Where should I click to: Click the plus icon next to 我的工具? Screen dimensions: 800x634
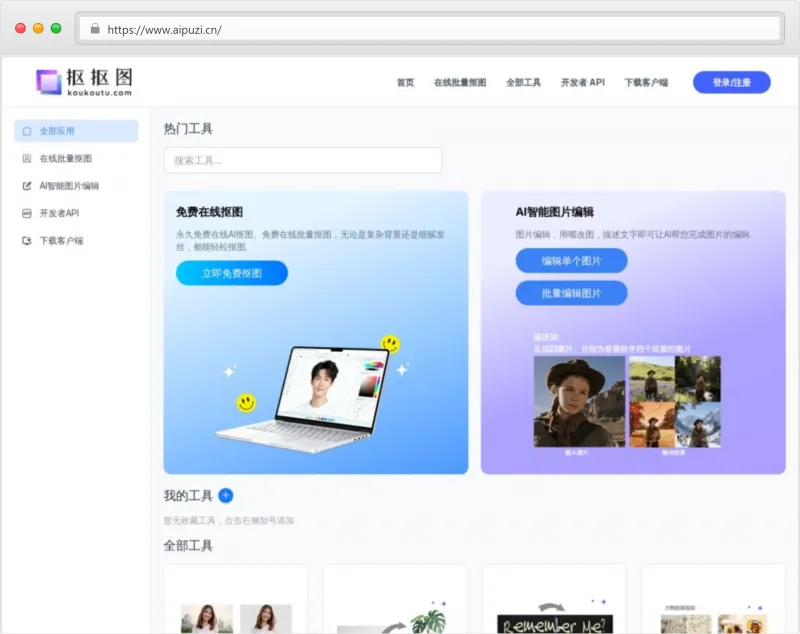[224, 495]
